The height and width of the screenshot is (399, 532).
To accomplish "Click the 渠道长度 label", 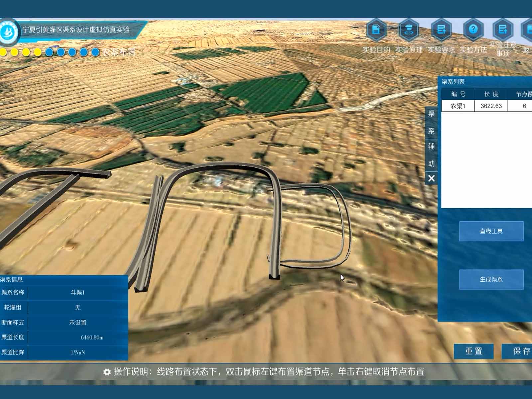I will (x=13, y=337).
